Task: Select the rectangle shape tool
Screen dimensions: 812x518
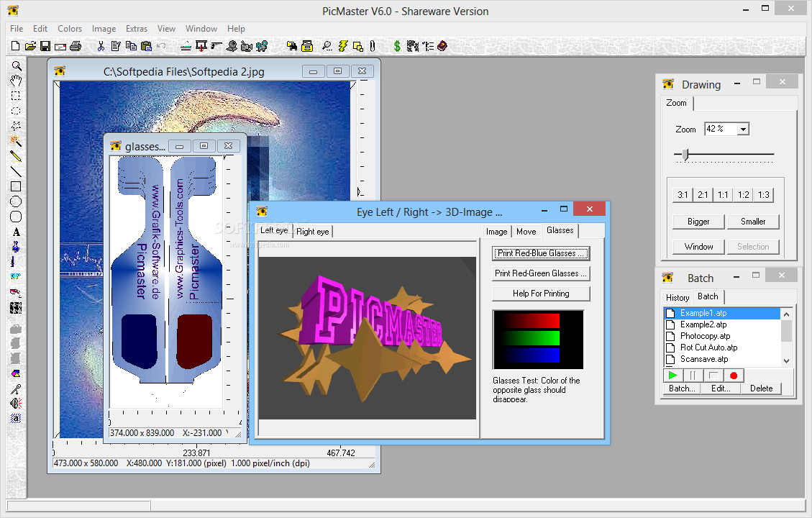Action: 16,186
